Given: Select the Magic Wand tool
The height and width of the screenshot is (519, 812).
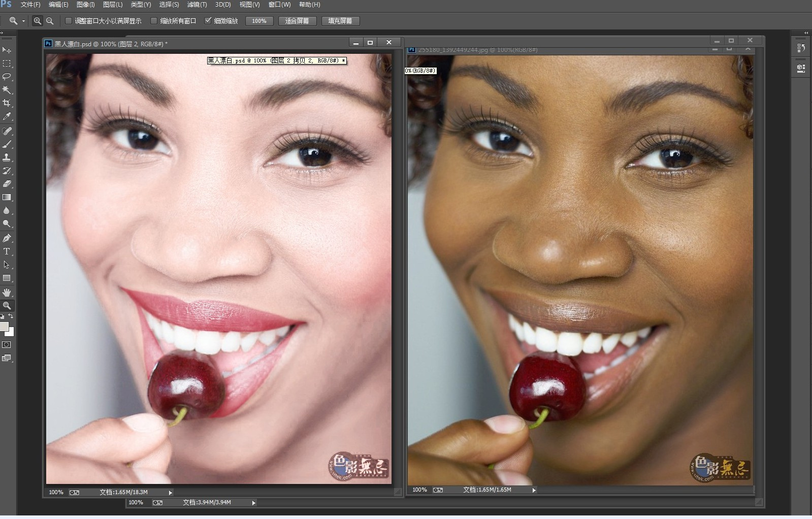Looking at the screenshot, I should (7, 90).
